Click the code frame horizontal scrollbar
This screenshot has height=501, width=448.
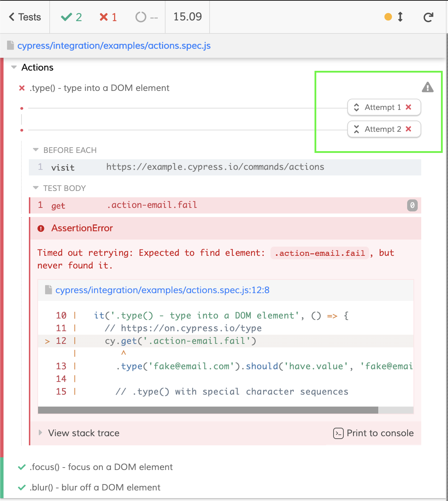(x=208, y=410)
